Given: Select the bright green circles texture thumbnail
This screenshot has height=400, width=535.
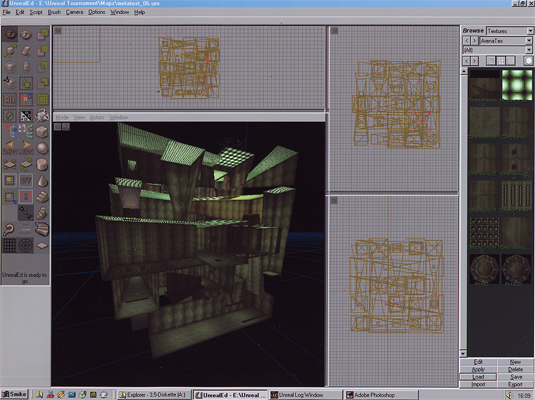Looking at the screenshot, I should point(517,85).
